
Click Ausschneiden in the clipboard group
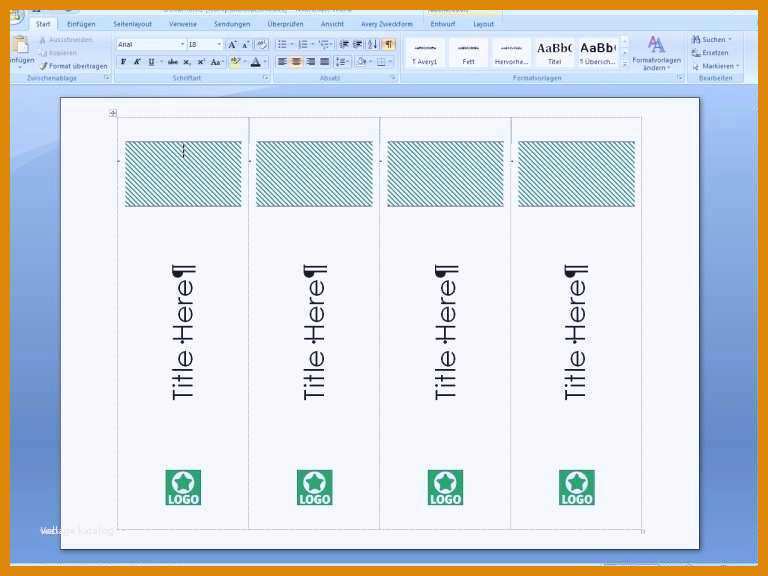tap(67, 40)
